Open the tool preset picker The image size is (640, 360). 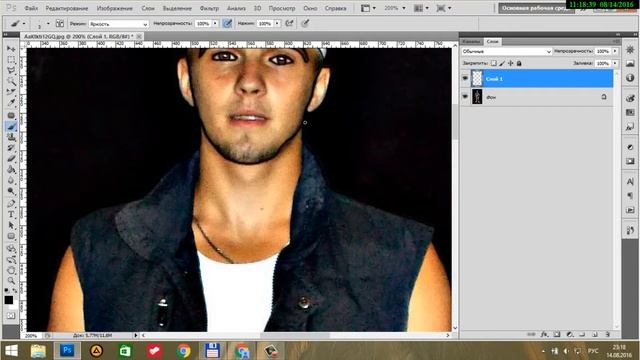click(18, 24)
